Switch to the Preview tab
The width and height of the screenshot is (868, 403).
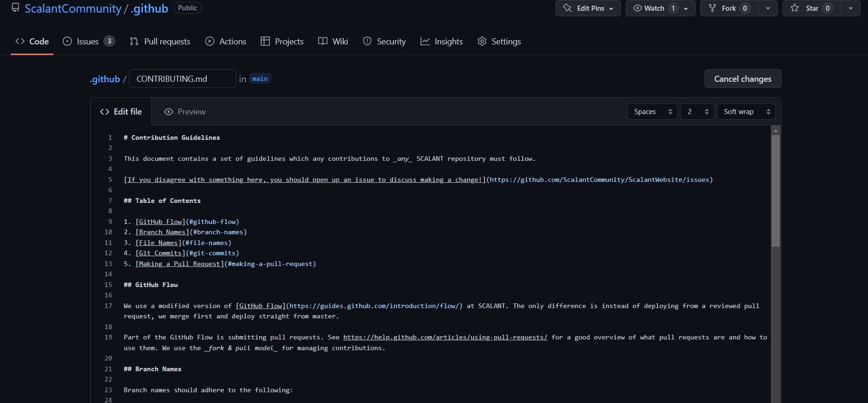[185, 111]
